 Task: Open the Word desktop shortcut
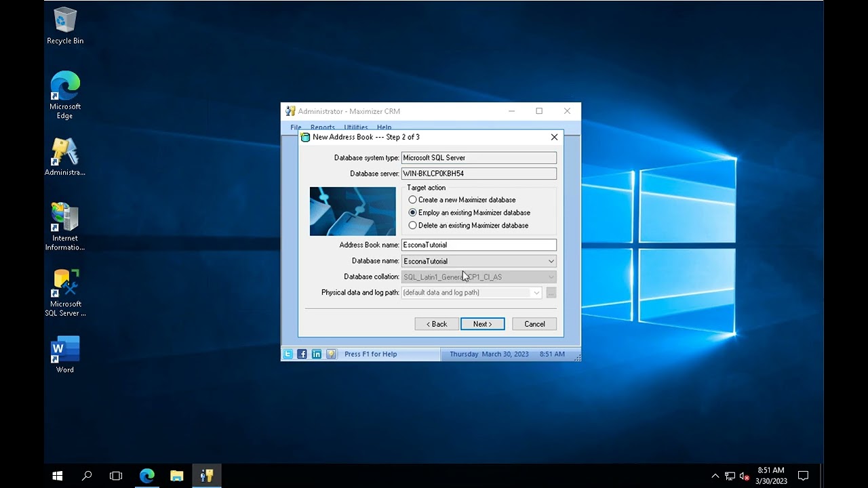click(65, 354)
